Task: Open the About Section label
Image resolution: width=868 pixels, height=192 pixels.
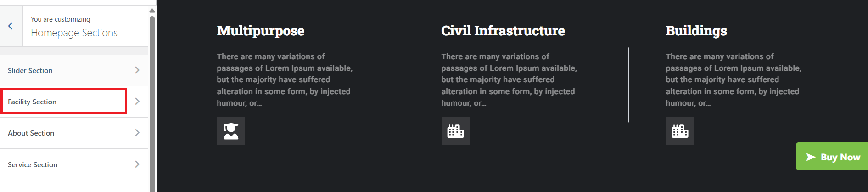Action: (x=31, y=133)
